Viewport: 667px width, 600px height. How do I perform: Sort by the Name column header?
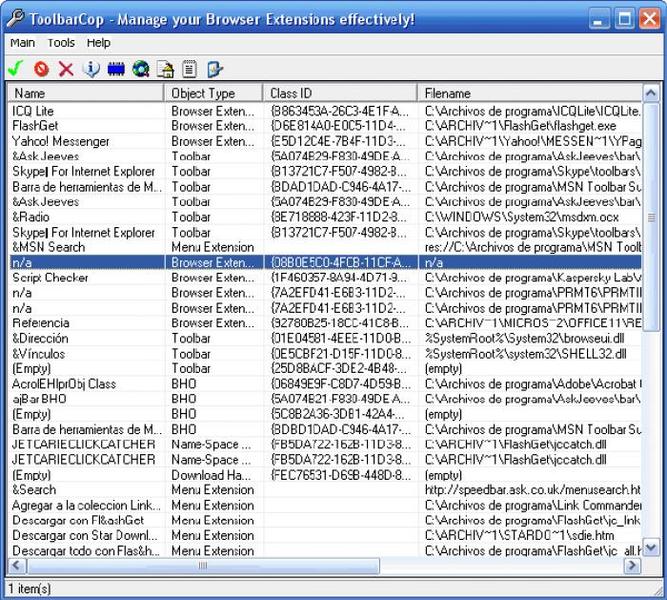(x=86, y=93)
